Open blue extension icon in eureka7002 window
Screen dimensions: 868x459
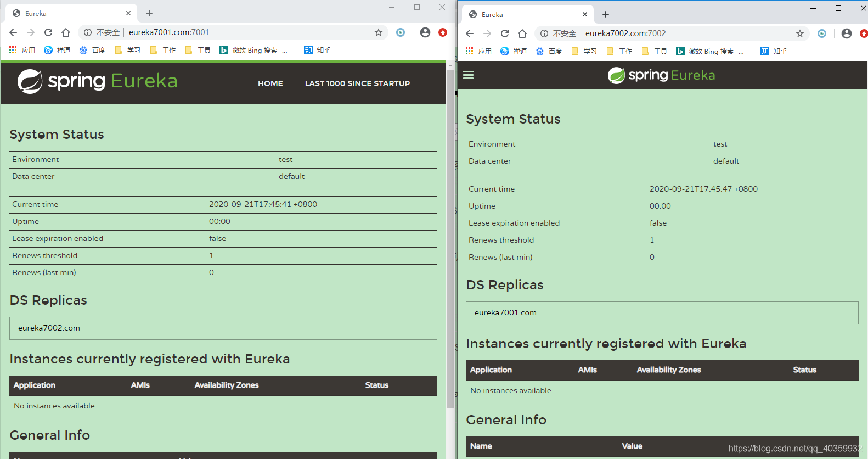click(822, 33)
